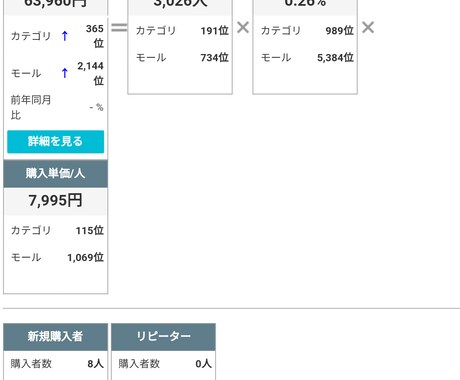Select モール label beside 734位
460x380 pixels.
point(151,58)
